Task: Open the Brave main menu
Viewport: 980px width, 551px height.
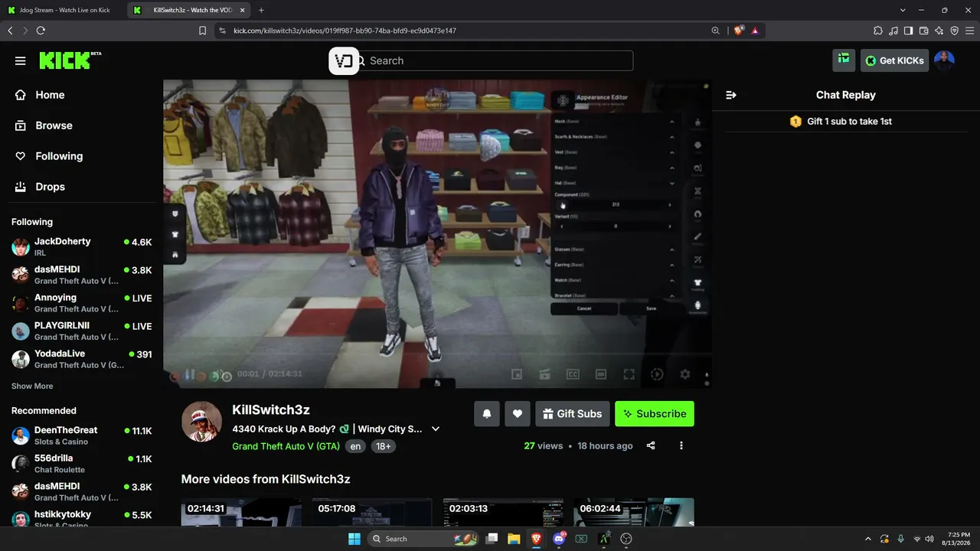Action: click(x=970, y=31)
